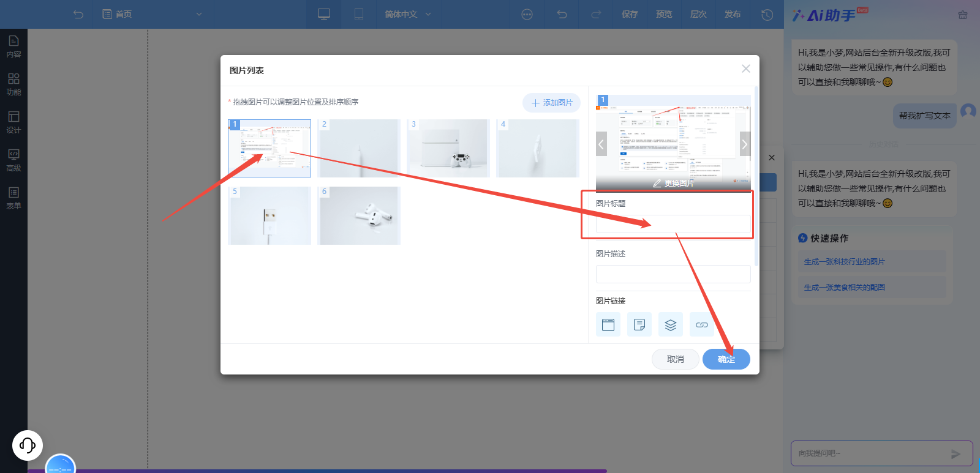This screenshot has height=473, width=980.
Task: Click 发布 in the top toolbar
Action: point(733,14)
